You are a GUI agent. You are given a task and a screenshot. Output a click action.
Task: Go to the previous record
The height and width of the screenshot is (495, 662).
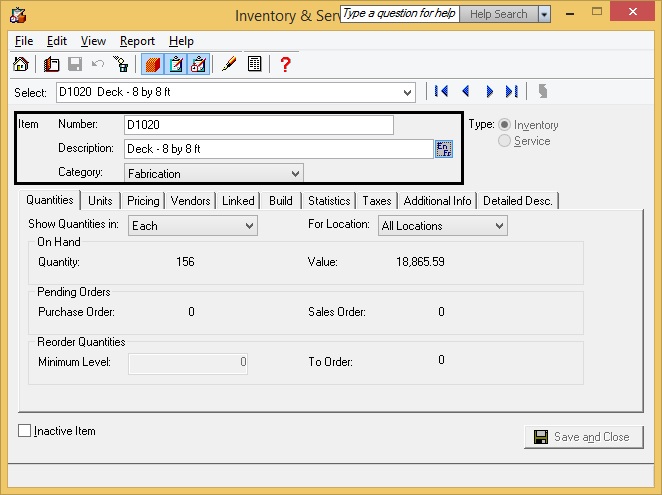pos(466,91)
